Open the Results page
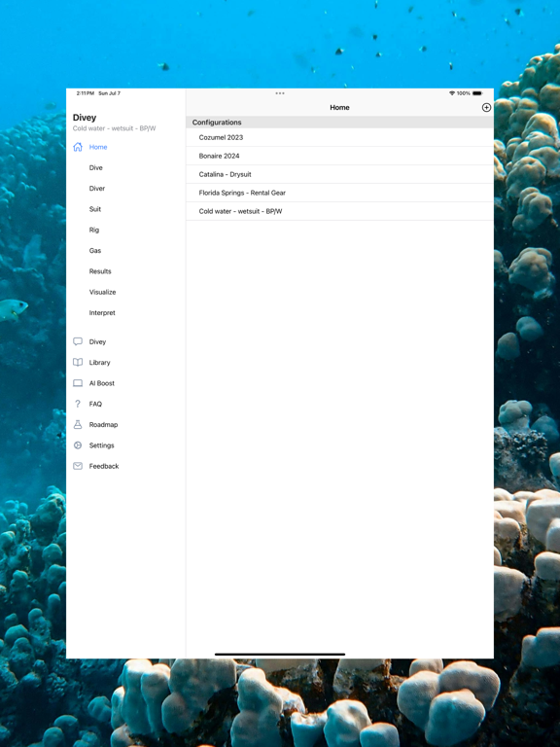The image size is (560, 747). [x=100, y=271]
